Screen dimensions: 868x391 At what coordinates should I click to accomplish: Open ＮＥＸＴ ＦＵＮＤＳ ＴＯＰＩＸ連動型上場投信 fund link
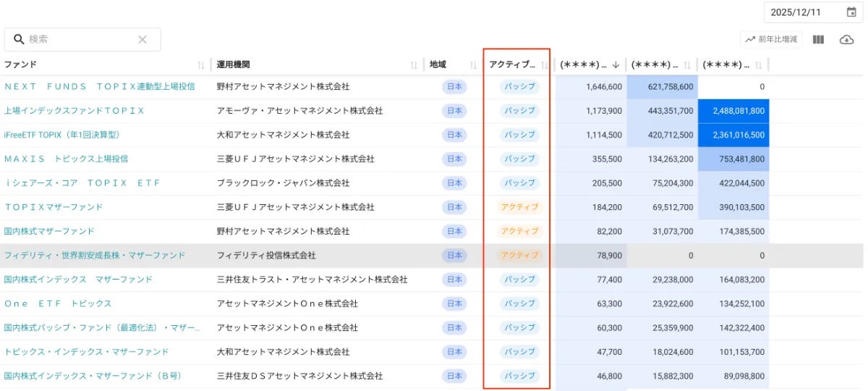coord(99,87)
